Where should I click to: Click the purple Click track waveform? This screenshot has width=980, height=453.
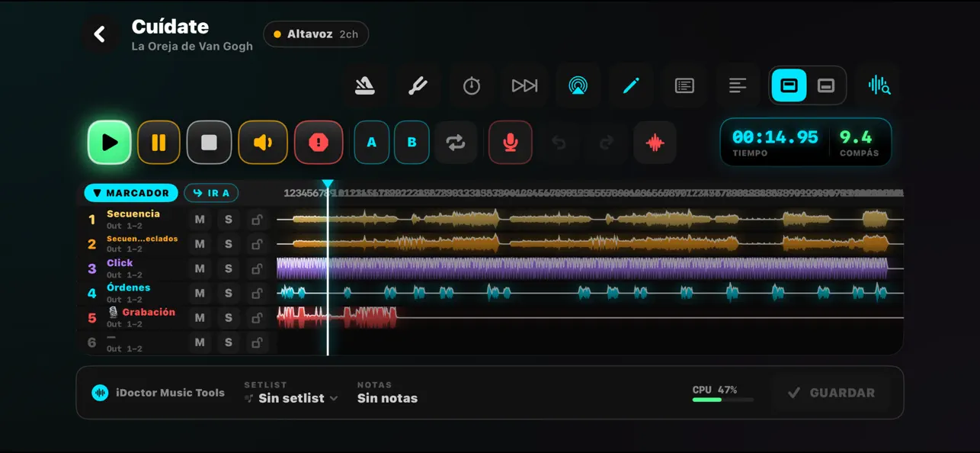pos(582,268)
